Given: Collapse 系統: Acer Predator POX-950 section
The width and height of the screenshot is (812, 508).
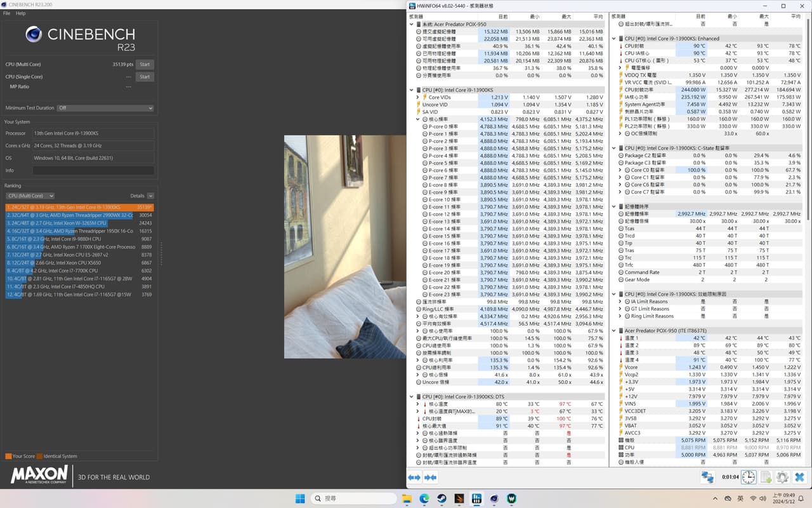Looking at the screenshot, I should [x=412, y=24].
